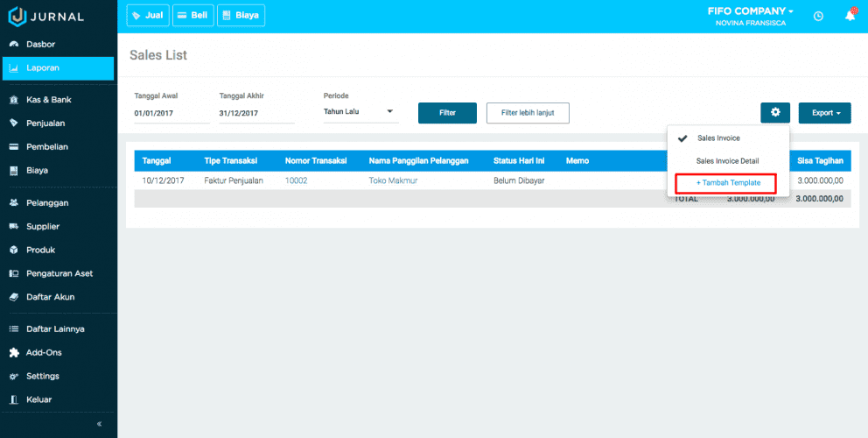Image resolution: width=868 pixels, height=438 pixels.
Task: Go to Kas & Bank section
Action: point(48,100)
